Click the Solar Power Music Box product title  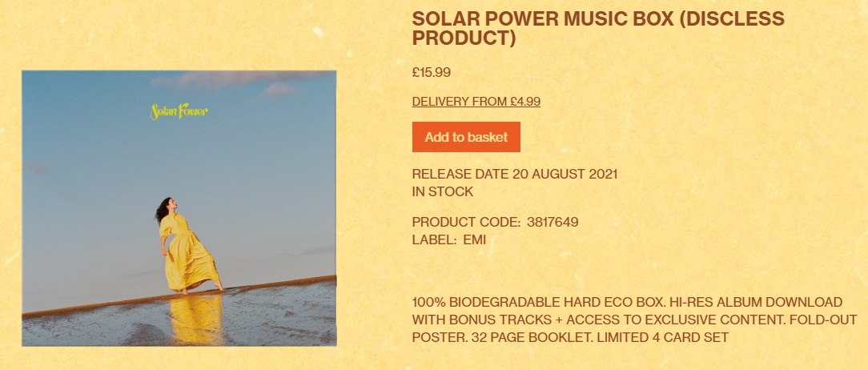pos(597,28)
